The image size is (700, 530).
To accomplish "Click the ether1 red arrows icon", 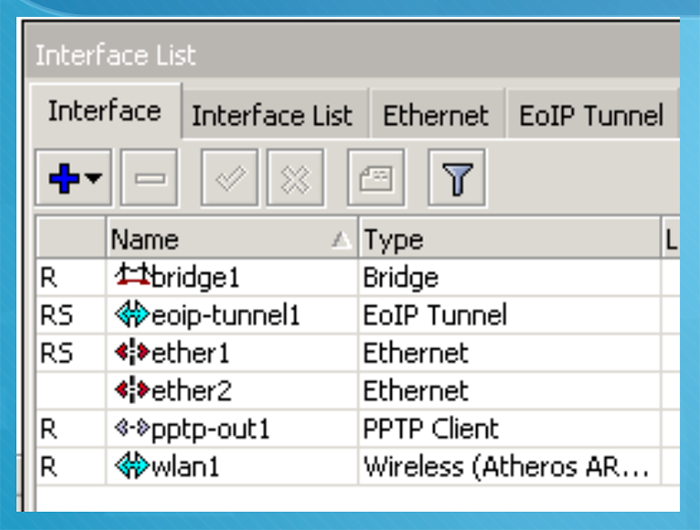I will click(x=132, y=352).
